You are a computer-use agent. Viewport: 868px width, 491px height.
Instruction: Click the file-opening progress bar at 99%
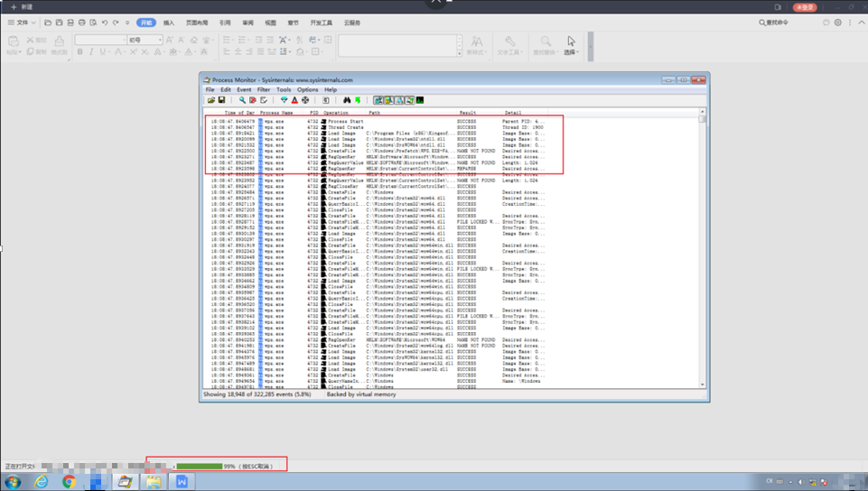[x=200, y=466]
